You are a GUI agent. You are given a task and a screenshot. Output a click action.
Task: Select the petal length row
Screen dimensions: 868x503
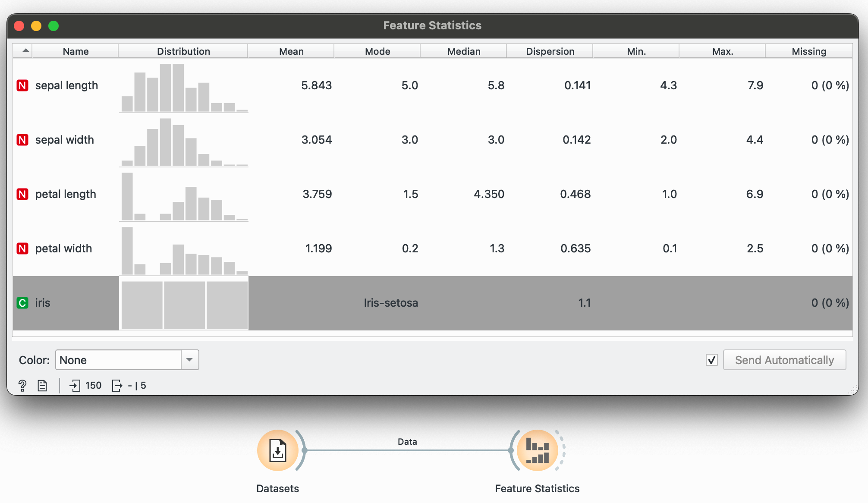click(x=66, y=194)
